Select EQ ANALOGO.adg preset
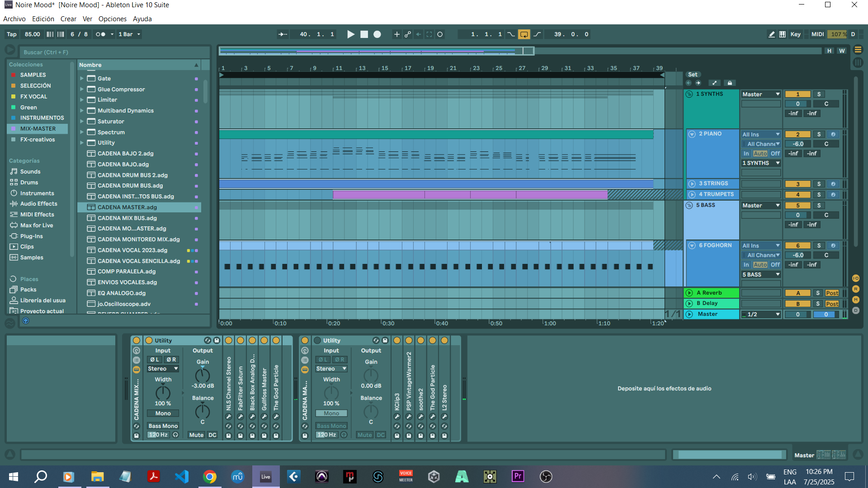This screenshot has height=488, width=868. 122,293
